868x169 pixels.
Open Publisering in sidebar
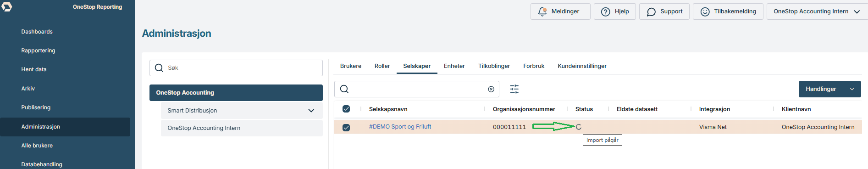click(36, 107)
